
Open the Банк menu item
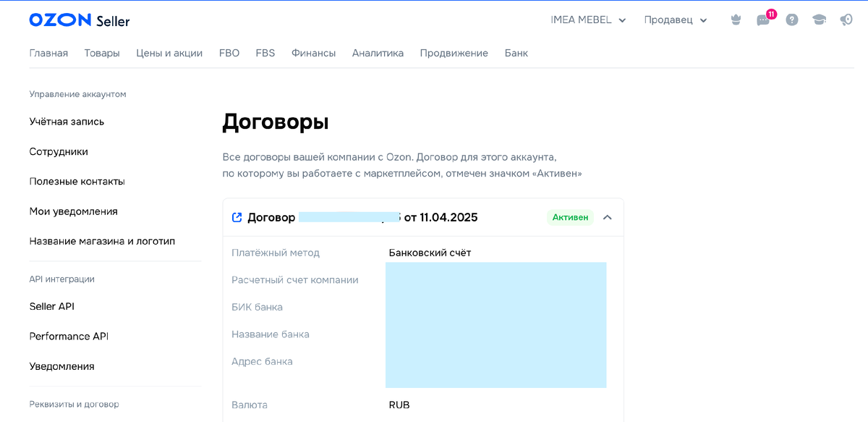[516, 52]
